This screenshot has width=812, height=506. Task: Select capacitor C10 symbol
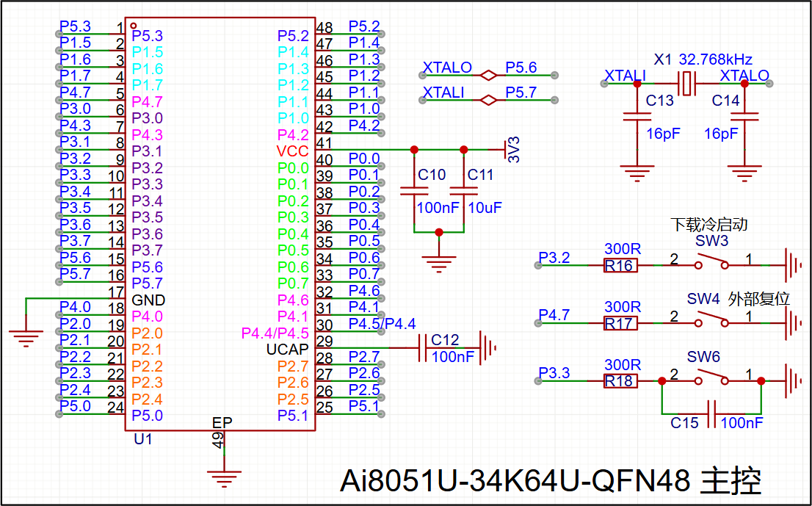[414, 191]
